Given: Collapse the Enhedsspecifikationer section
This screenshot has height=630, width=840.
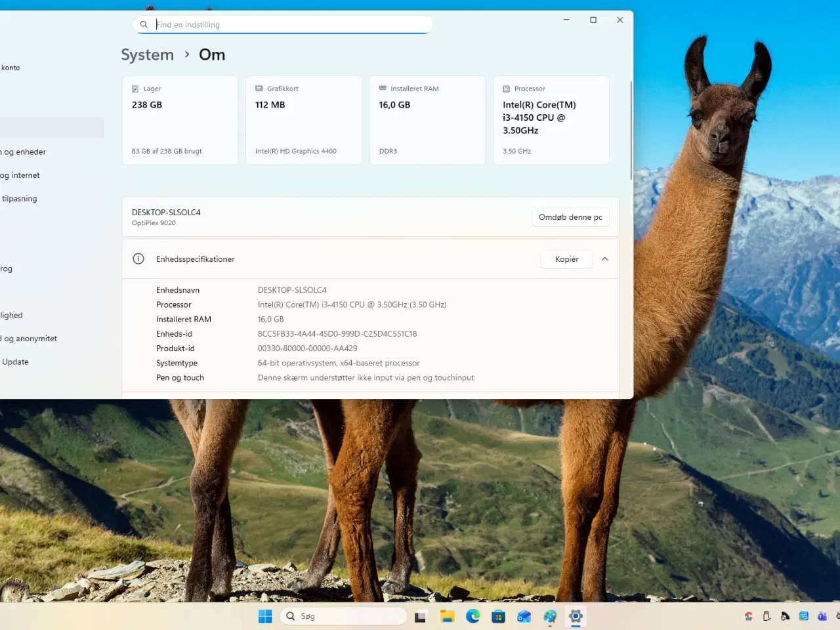Looking at the screenshot, I should [604, 259].
